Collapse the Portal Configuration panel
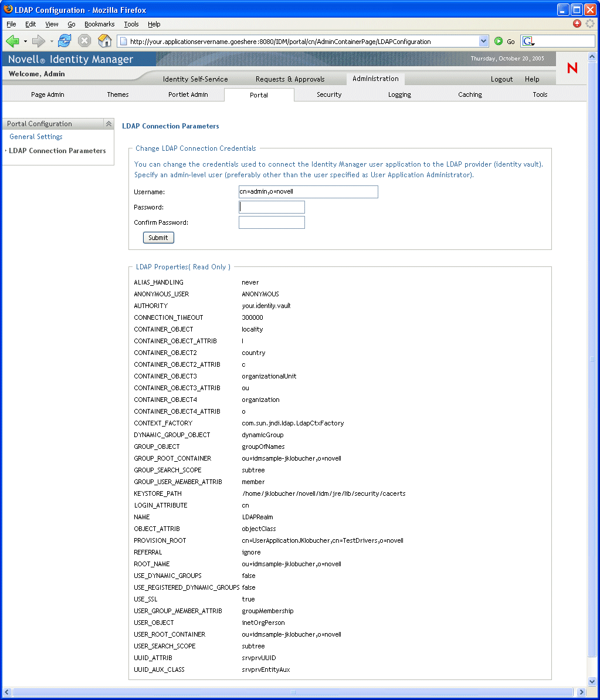 (x=109, y=124)
